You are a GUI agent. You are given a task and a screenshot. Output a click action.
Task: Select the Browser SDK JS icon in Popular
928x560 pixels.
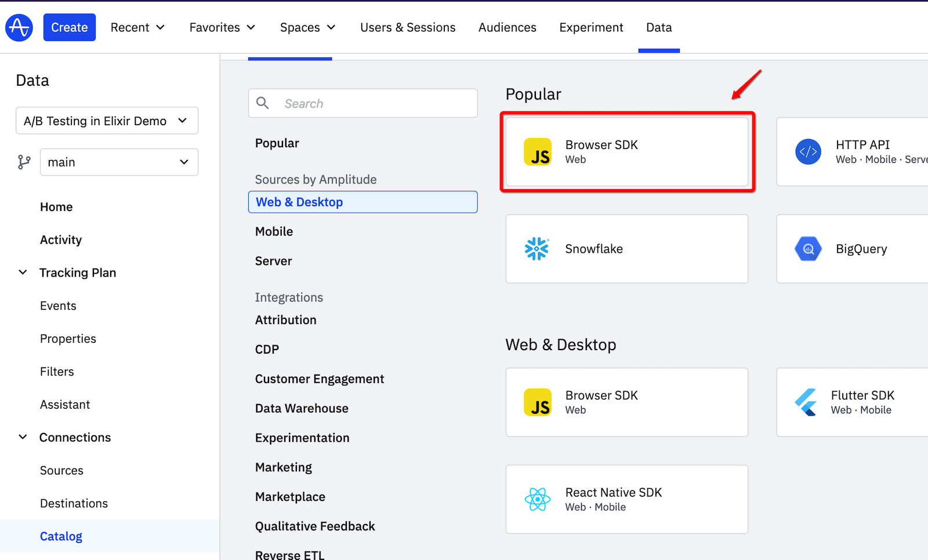[538, 152]
